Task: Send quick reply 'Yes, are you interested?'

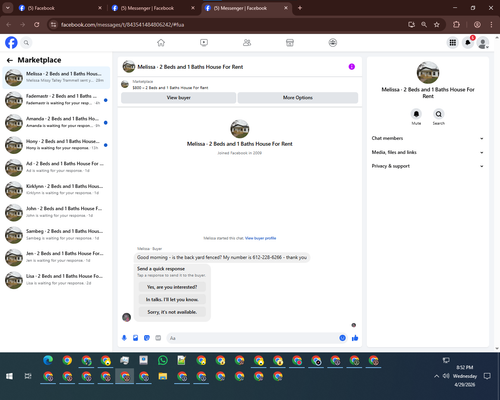Action: coord(172,287)
